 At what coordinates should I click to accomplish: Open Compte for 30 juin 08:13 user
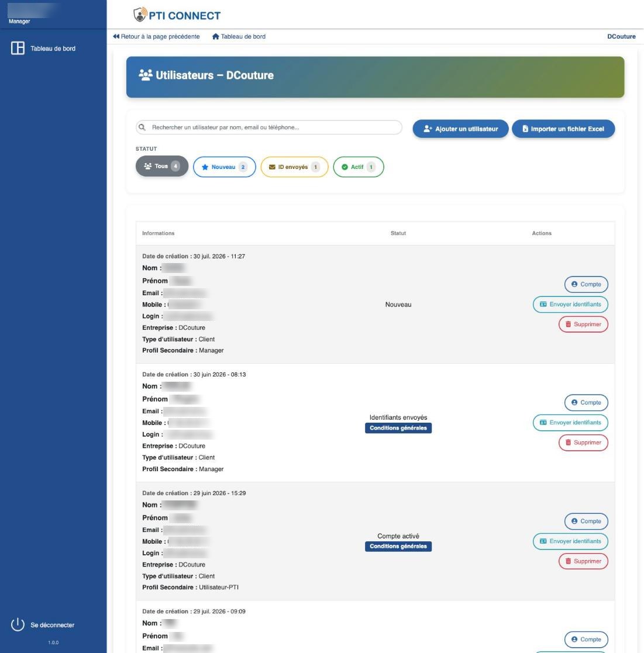pyautogui.click(x=586, y=403)
